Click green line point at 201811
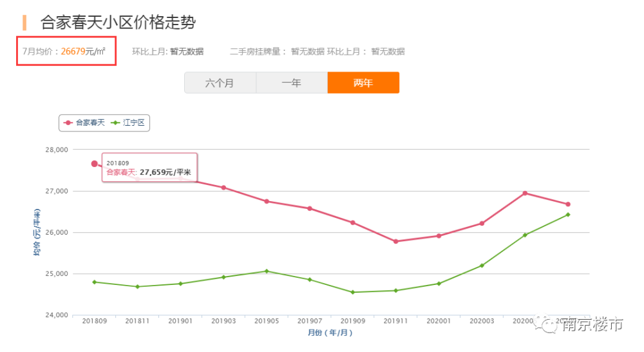Viewport: 644px width, 352px height. click(138, 287)
